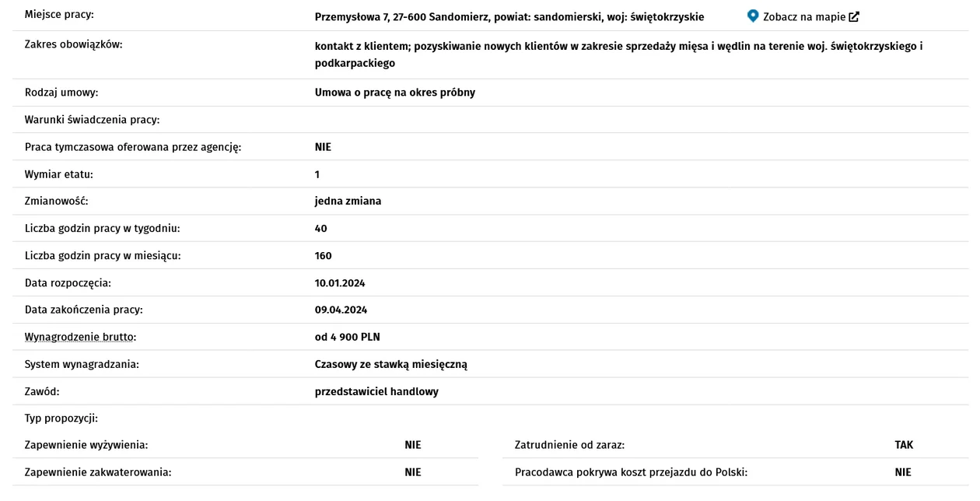980x501 pixels.
Task: Click the 'Zakres obowiązków' description text
Action: tap(618, 54)
